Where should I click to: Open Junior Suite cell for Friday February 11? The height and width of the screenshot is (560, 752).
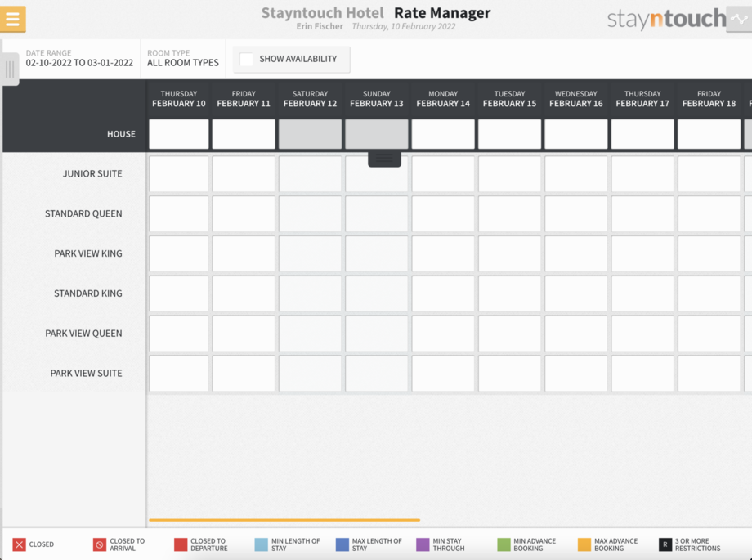click(x=244, y=173)
